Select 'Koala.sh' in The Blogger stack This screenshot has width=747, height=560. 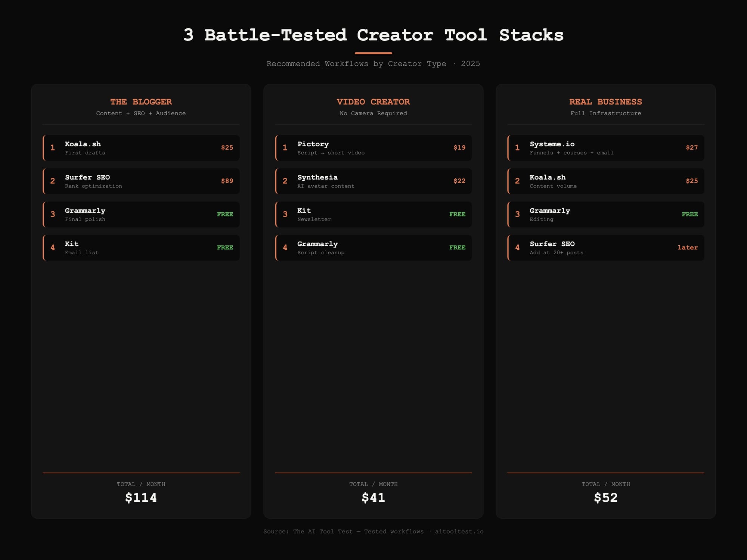tap(83, 144)
